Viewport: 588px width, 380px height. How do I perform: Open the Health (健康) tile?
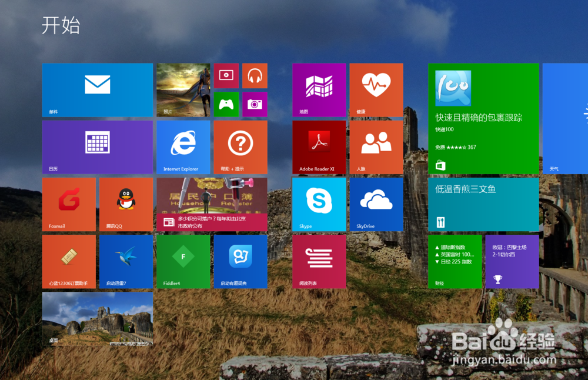click(x=376, y=90)
